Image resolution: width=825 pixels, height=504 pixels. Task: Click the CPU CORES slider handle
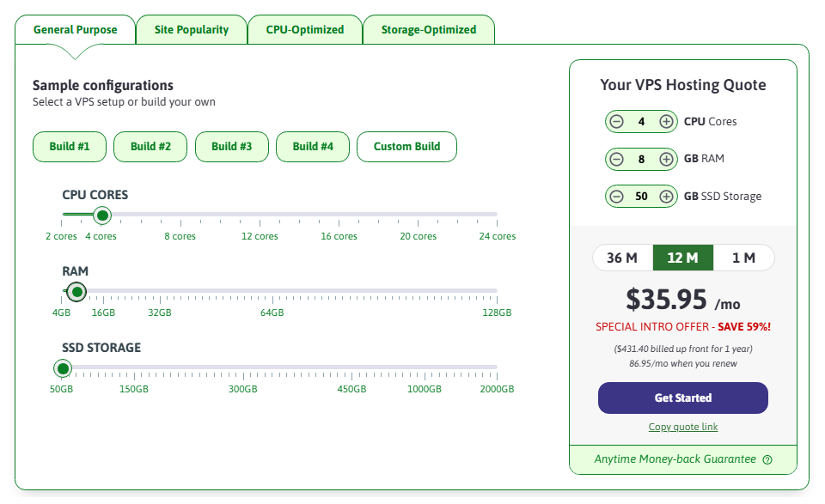point(102,216)
